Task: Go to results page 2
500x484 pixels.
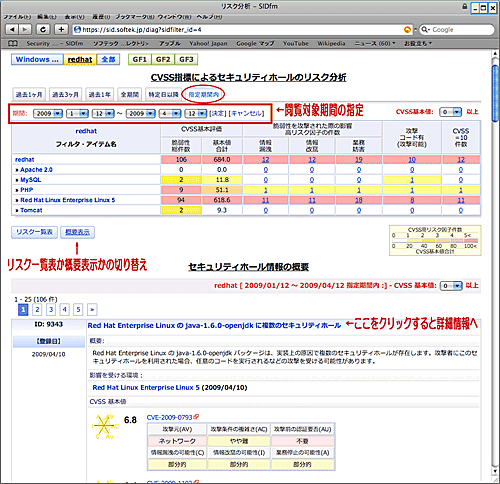Action: [37, 310]
